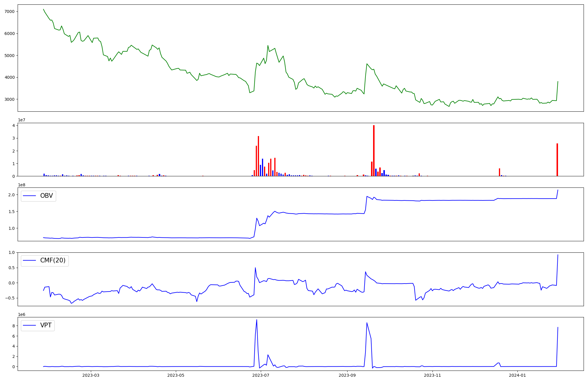Click the 2023-11 x-axis date label
Screen dimensions: 588x382
433,375
